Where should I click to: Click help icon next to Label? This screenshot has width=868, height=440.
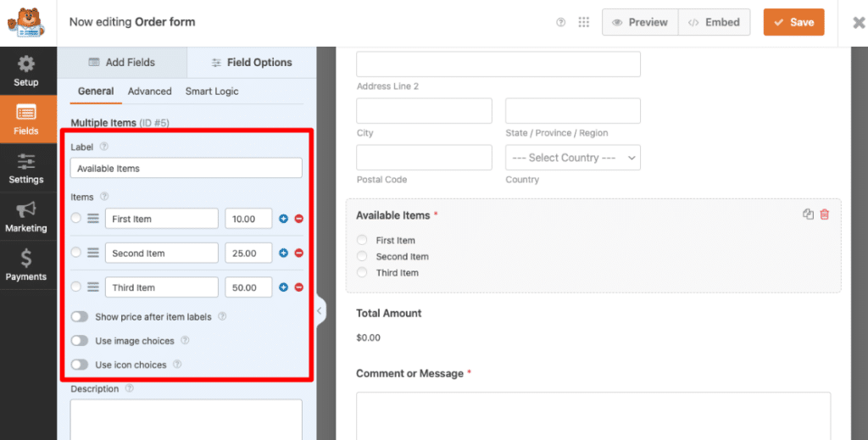click(104, 147)
